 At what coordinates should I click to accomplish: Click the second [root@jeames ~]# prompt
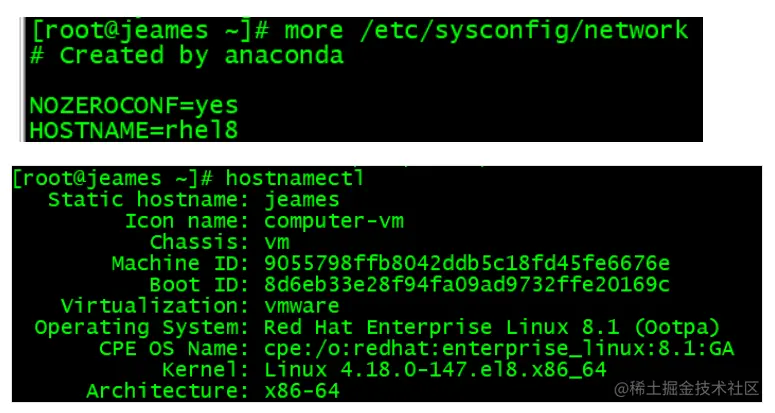pos(113,178)
